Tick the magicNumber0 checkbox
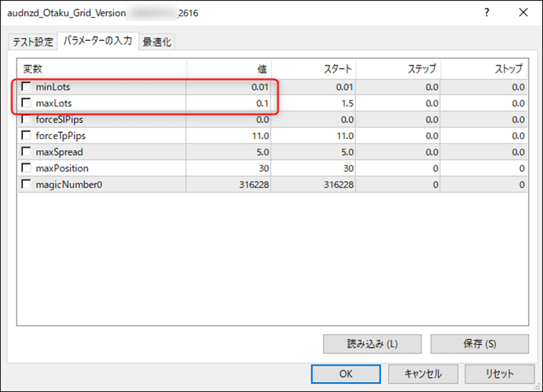The width and height of the screenshot is (543, 392). [27, 185]
